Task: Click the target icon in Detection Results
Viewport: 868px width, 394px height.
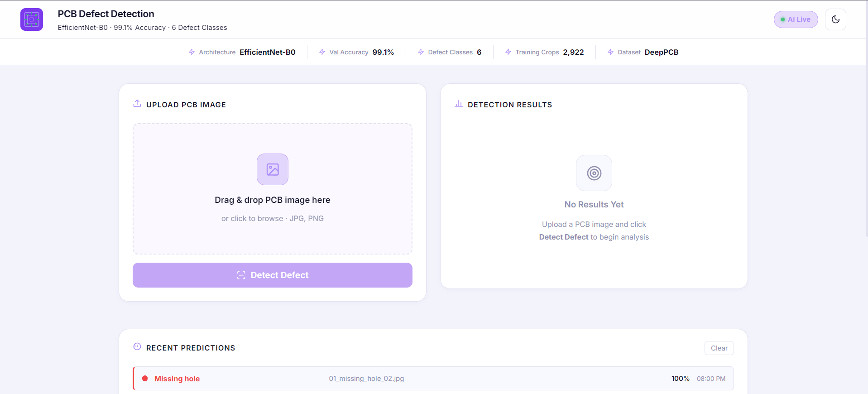Action: pos(594,173)
